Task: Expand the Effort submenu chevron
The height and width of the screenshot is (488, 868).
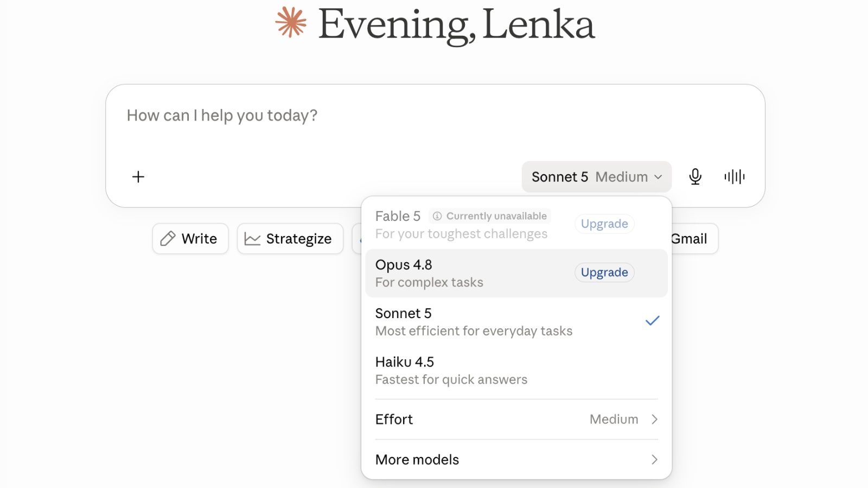Action: pyautogui.click(x=654, y=419)
